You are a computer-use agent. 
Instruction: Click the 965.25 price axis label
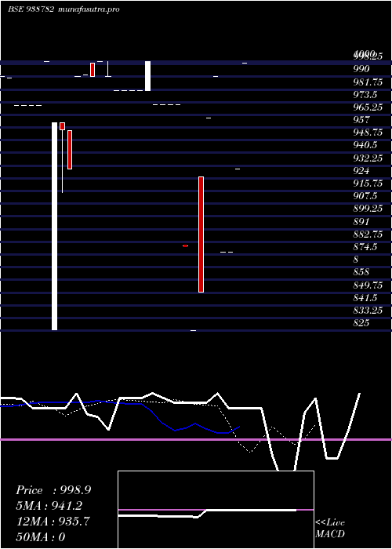[368, 107]
